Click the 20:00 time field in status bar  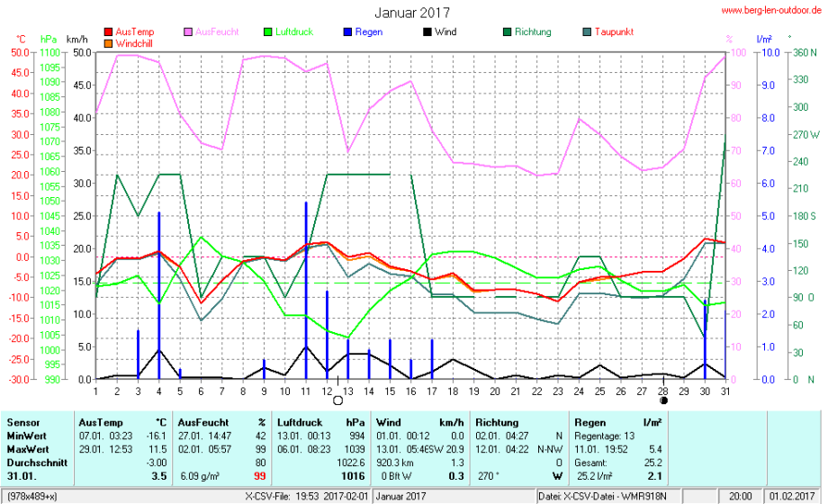(x=739, y=496)
